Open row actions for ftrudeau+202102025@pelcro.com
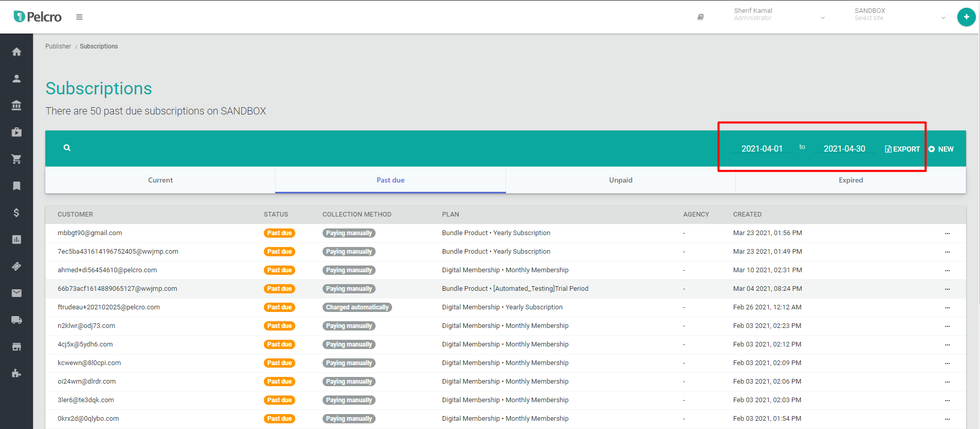Viewport: 980px width, 429px height. pos(947,308)
